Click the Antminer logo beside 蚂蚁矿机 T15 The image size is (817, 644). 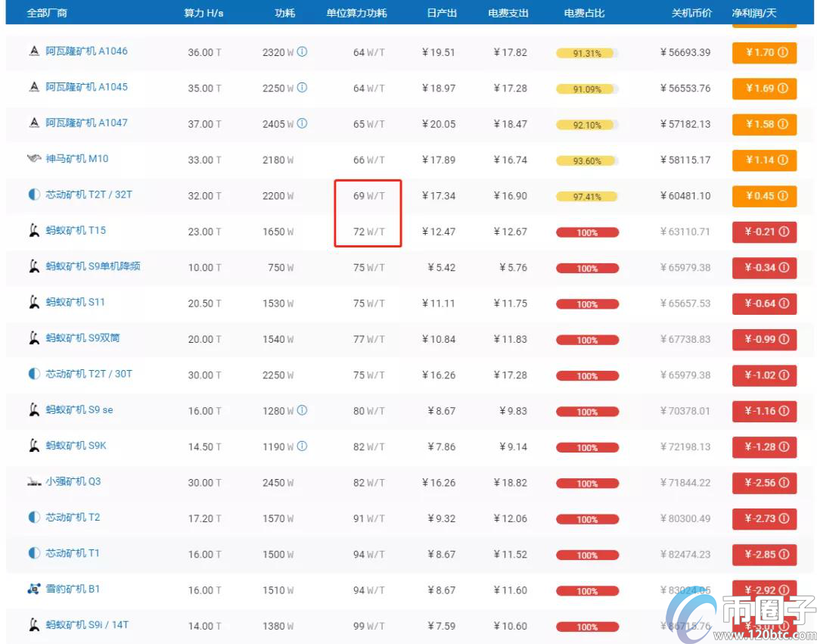click(x=34, y=230)
